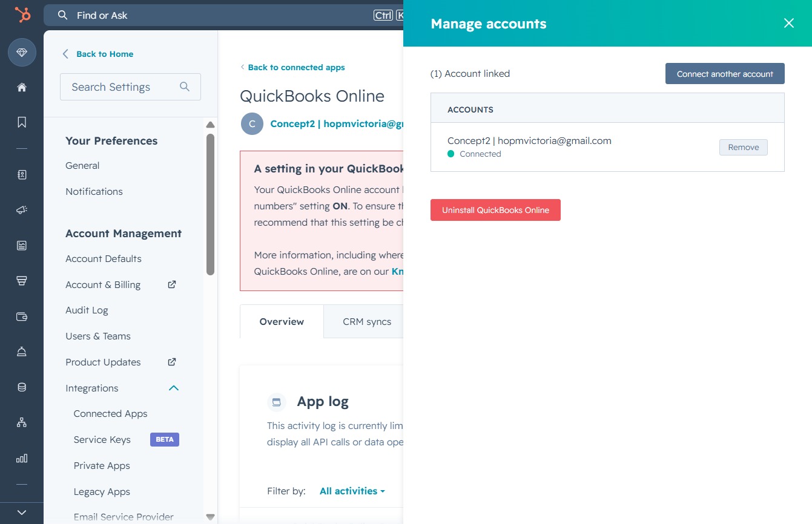812x524 pixels.
Task: Click the ACCOUNTS table header
Action: coord(470,110)
